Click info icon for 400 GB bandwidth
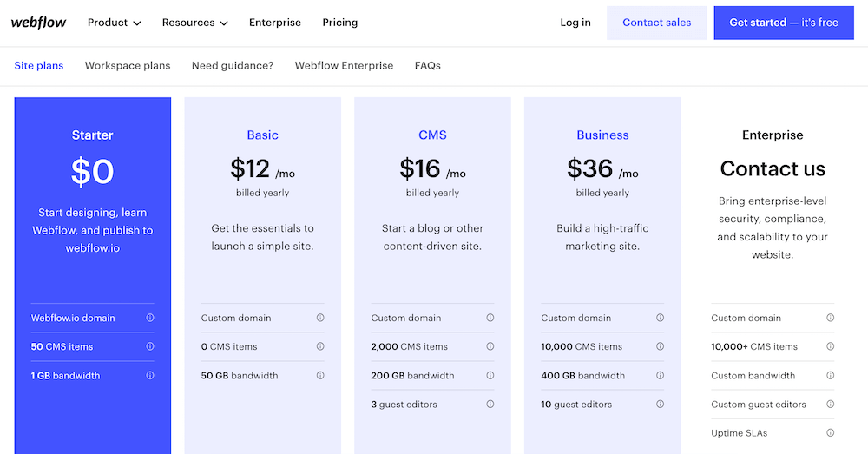 click(661, 376)
